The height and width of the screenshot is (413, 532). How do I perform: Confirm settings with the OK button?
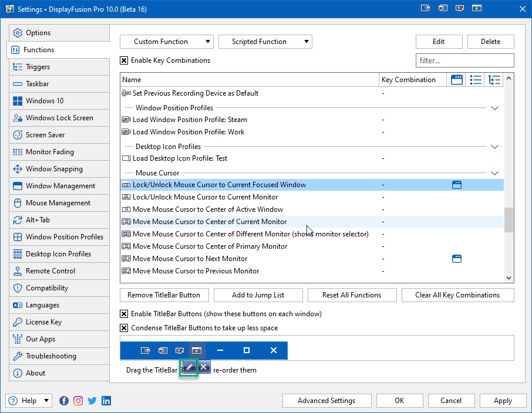[400, 401]
